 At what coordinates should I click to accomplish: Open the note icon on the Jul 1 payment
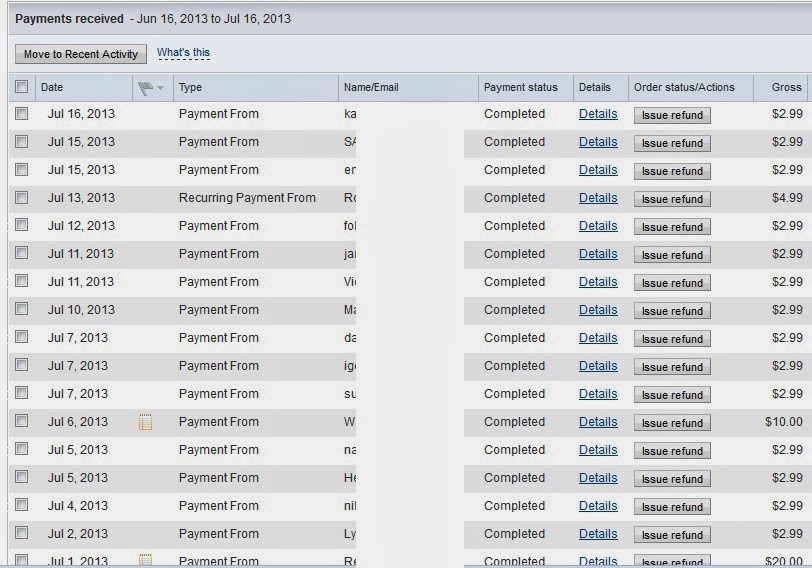click(x=145, y=561)
